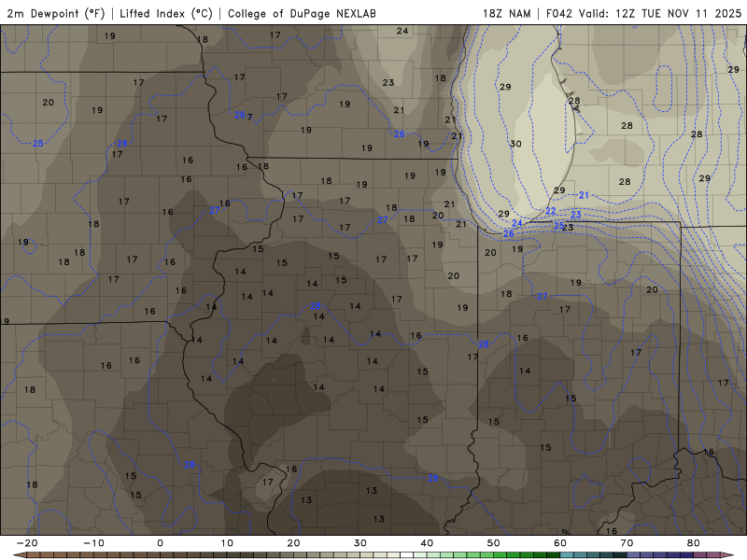Click the "College of DuPage NEXLAB" label
Viewport: 747px width, 560px height.
point(302,13)
